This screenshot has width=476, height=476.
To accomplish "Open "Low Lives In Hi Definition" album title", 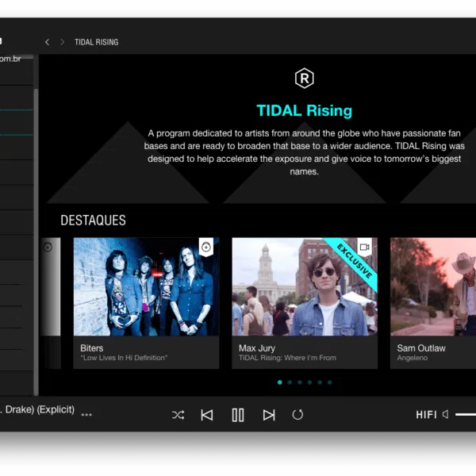I will coord(124,358).
